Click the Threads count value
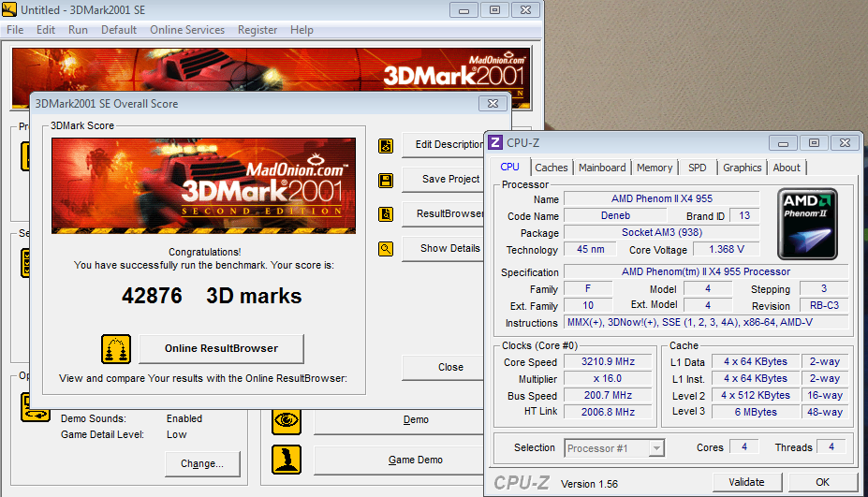This screenshot has height=497, width=868. point(831,446)
